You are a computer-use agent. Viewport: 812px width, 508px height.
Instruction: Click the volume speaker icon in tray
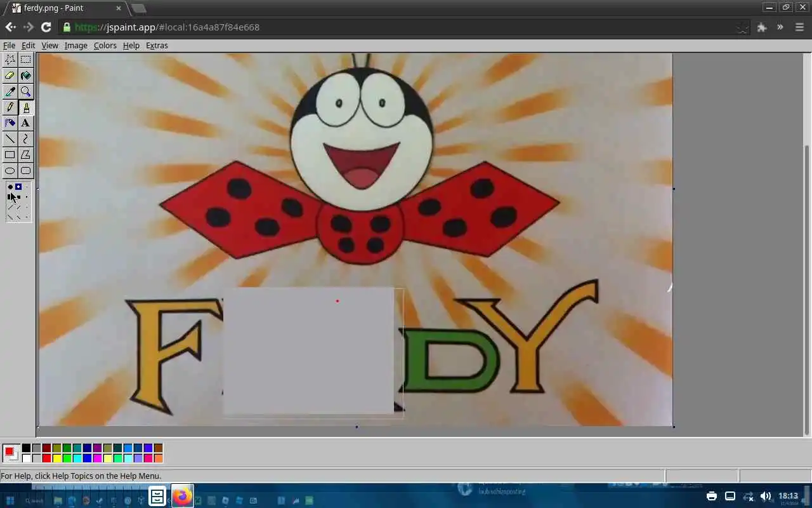765,496
